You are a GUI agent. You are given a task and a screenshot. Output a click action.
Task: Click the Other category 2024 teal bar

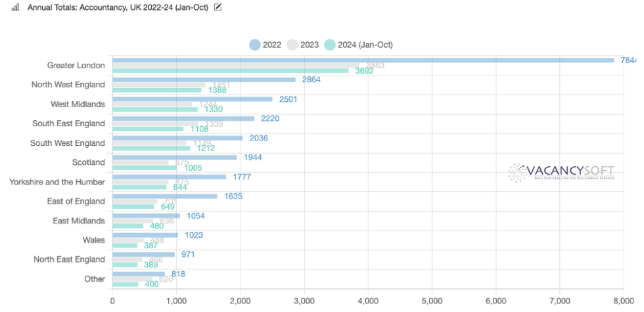tap(125, 284)
